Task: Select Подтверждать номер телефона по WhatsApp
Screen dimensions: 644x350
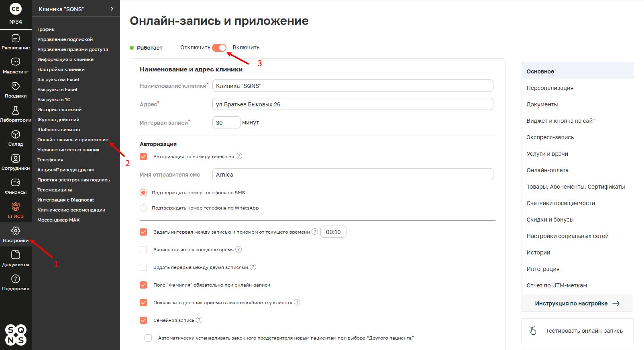Action: pyautogui.click(x=143, y=208)
